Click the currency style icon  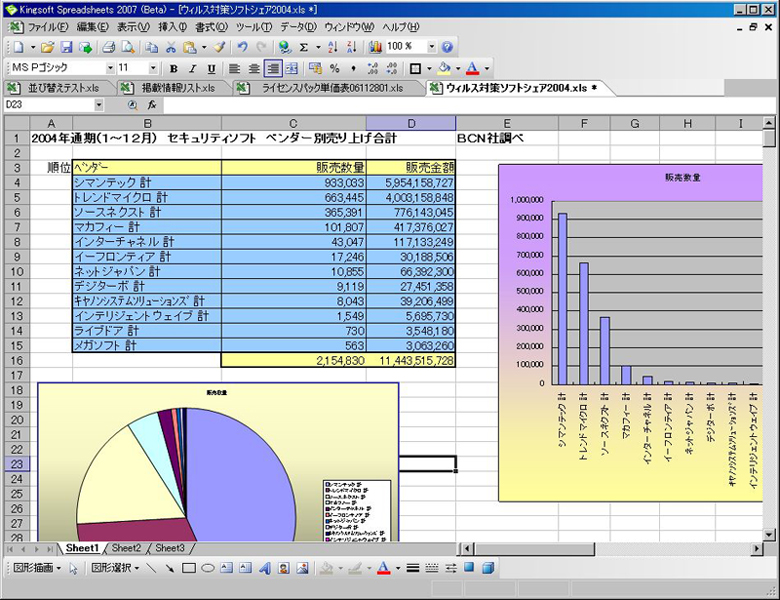tap(315, 68)
